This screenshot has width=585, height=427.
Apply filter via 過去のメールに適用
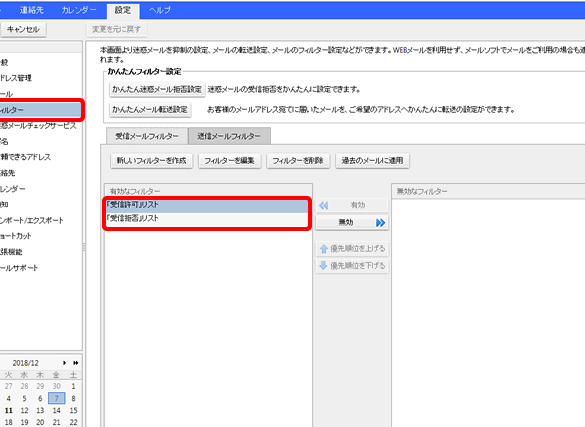(372, 161)
